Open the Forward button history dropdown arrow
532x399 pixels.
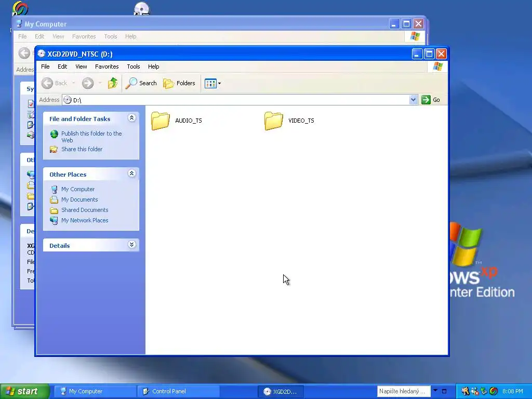tap(100, 83)
